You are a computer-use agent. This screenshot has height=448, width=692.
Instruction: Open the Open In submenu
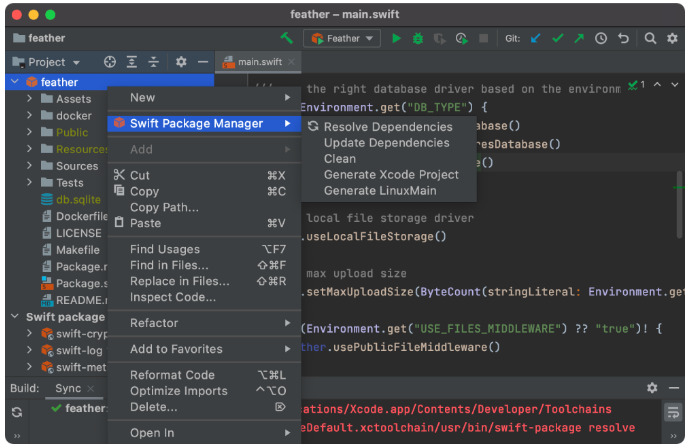[x=204, y=433]
